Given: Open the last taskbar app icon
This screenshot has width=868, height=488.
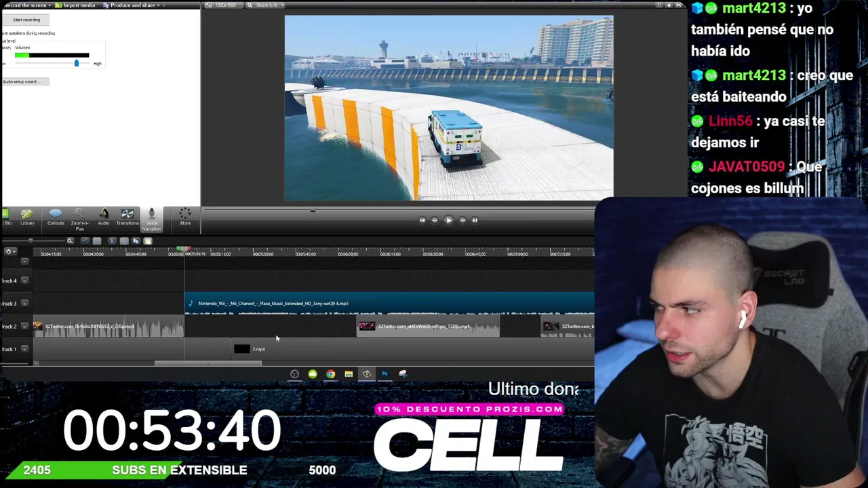Looking at the screenshot, I should pyautogui.click(x=403, y=374).
